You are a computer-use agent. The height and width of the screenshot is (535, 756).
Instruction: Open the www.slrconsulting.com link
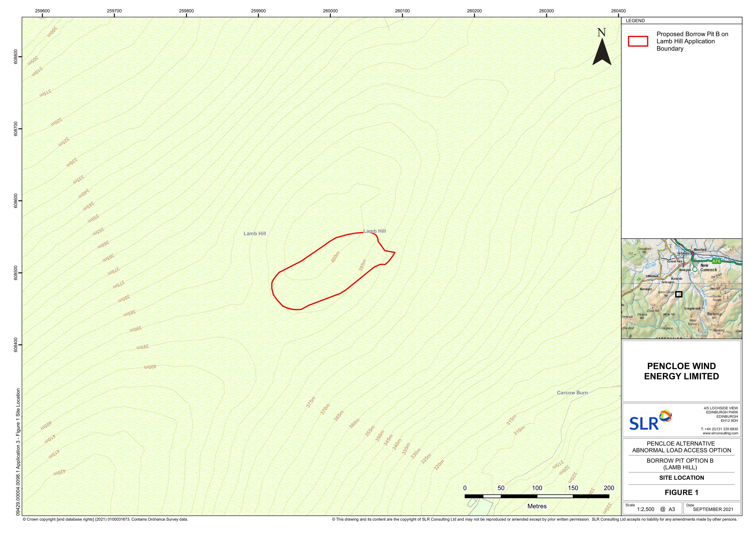(720, 433)
